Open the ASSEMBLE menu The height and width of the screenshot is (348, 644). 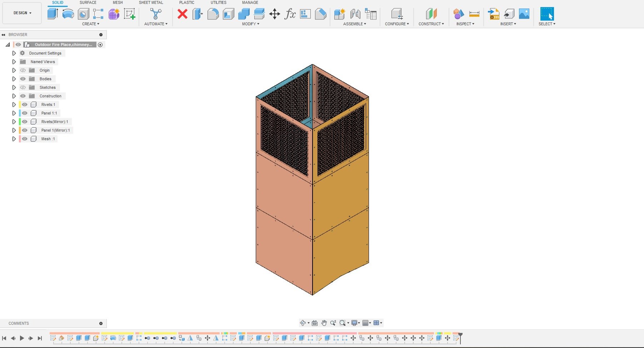355,24
